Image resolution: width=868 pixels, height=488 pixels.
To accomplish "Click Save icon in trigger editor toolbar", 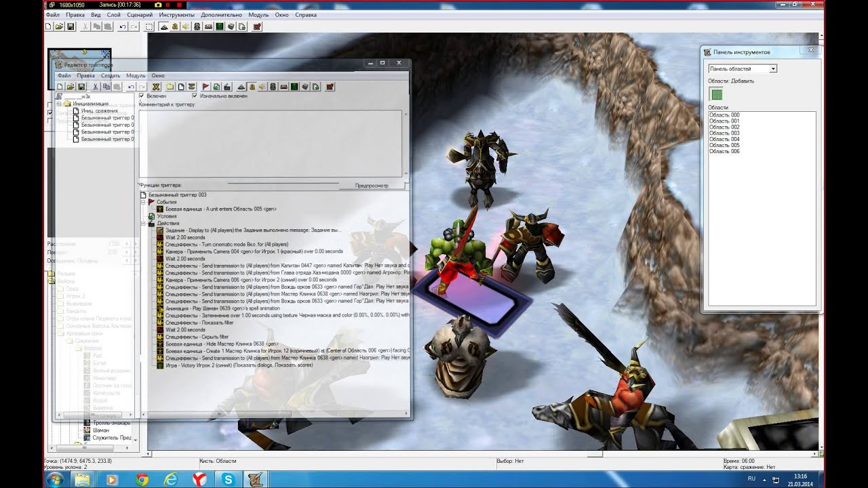I will click(x=81, y=87).
